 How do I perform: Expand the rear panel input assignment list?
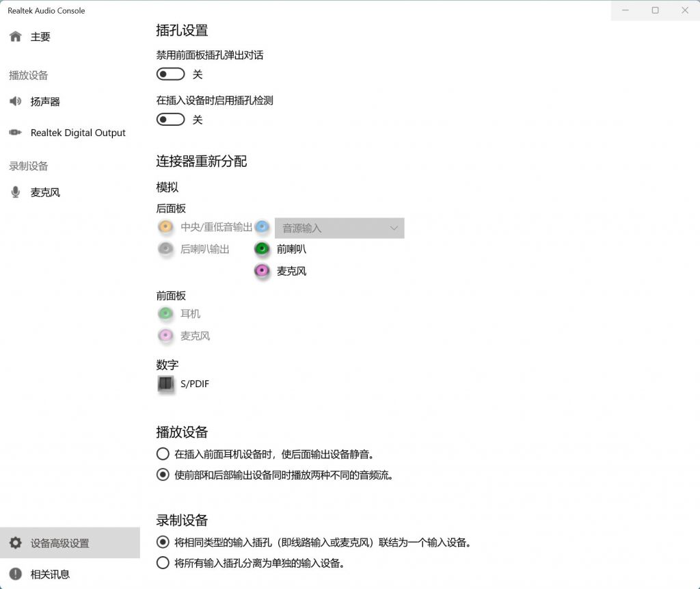coord(394,228)
